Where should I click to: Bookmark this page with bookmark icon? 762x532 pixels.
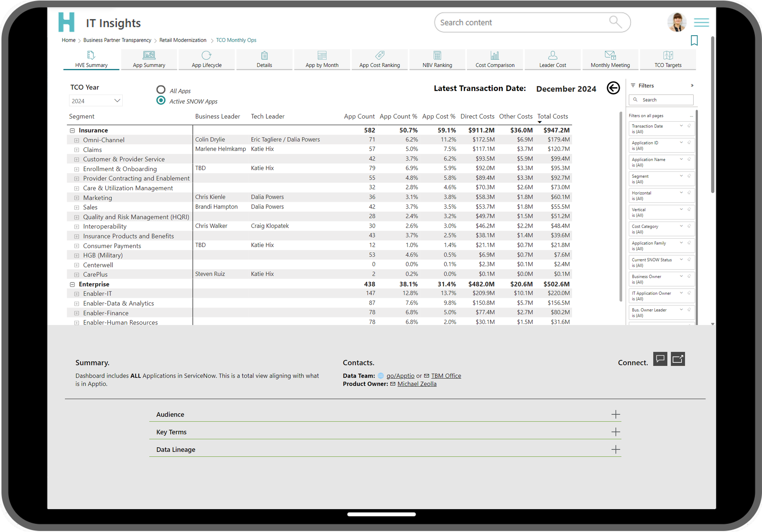point(694,41)
